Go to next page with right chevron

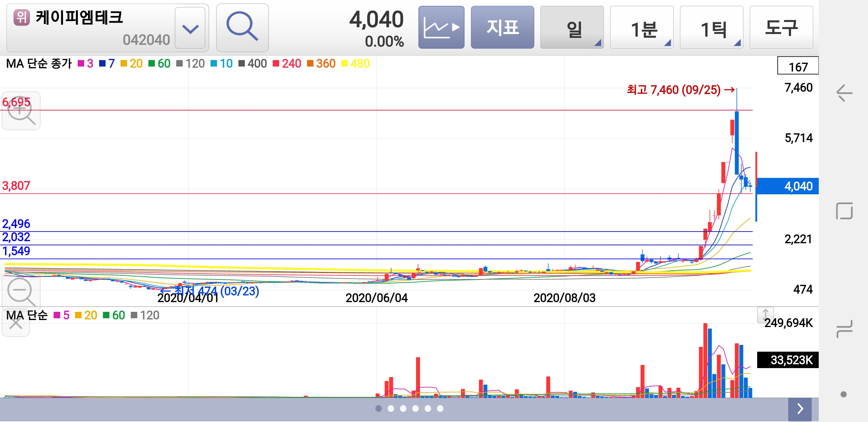(800, 409)
